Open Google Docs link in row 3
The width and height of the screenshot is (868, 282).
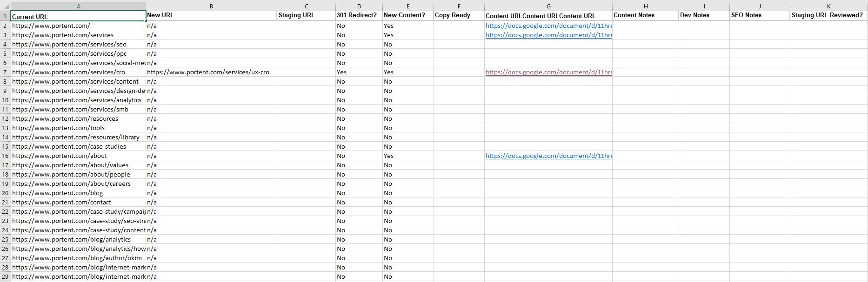[x=549, y=35]
